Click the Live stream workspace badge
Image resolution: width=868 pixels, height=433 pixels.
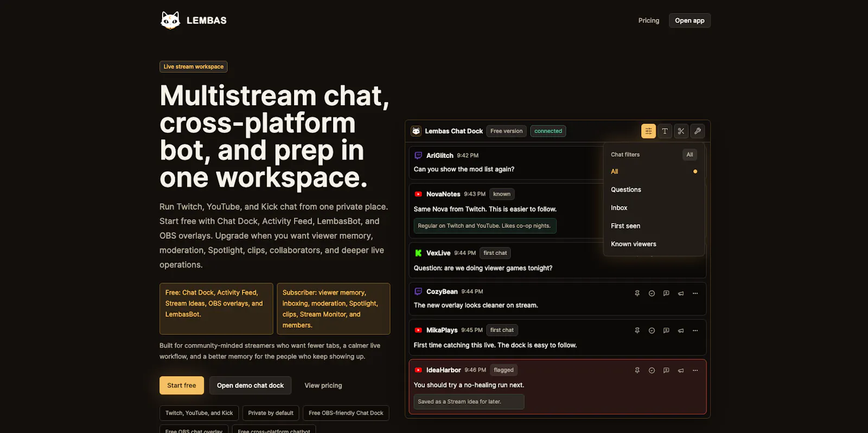click(x=194, y=67)
